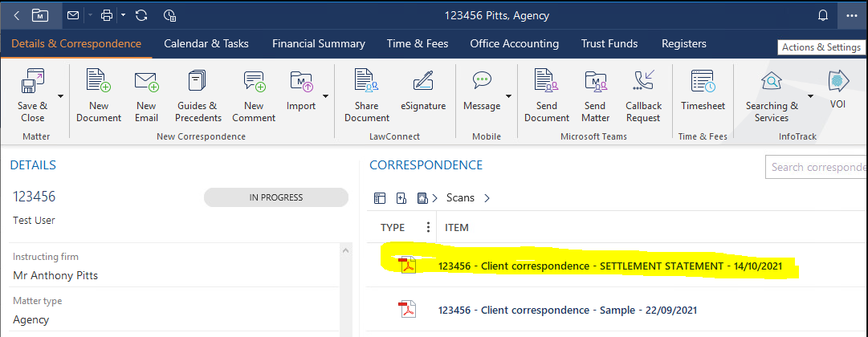
Task: Create a New Email from the ribbon
Action: pos(146,81)
